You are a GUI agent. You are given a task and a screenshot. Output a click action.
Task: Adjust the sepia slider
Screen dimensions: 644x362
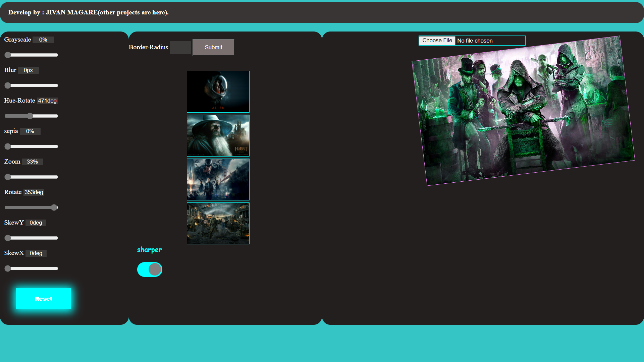[31, 146]
